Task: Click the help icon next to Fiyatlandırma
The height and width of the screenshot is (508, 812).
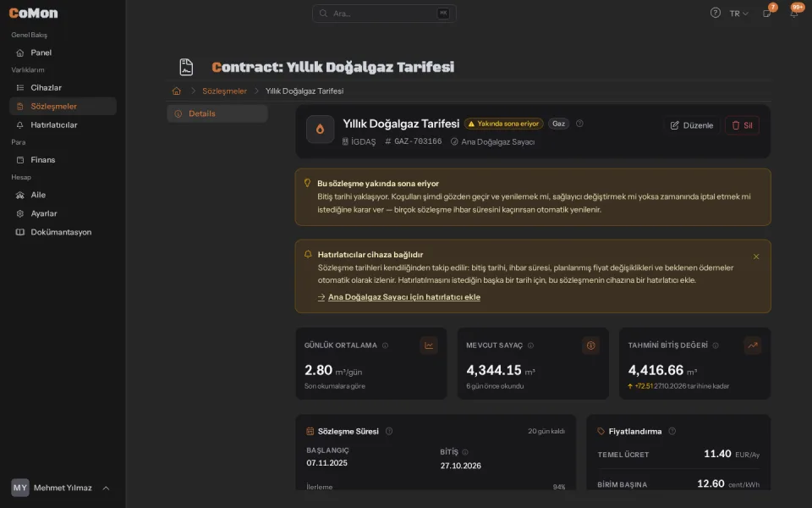Action: (672, 431)
